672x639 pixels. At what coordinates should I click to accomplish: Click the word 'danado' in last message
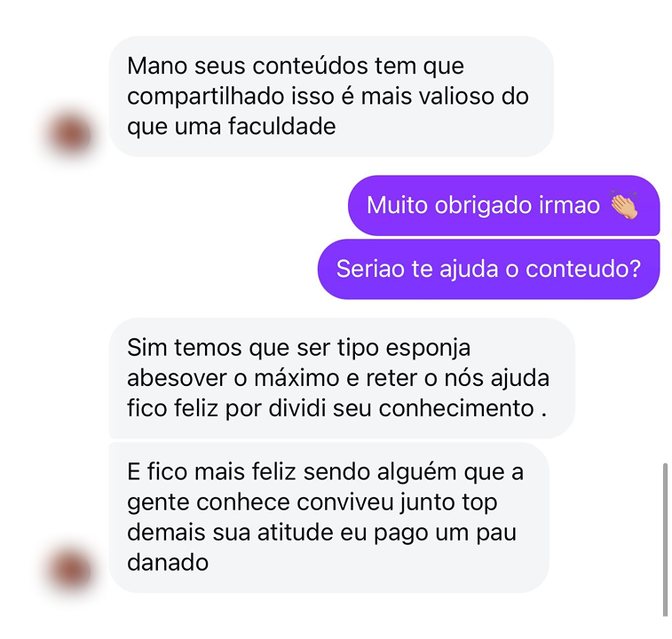tap(168, 563)
